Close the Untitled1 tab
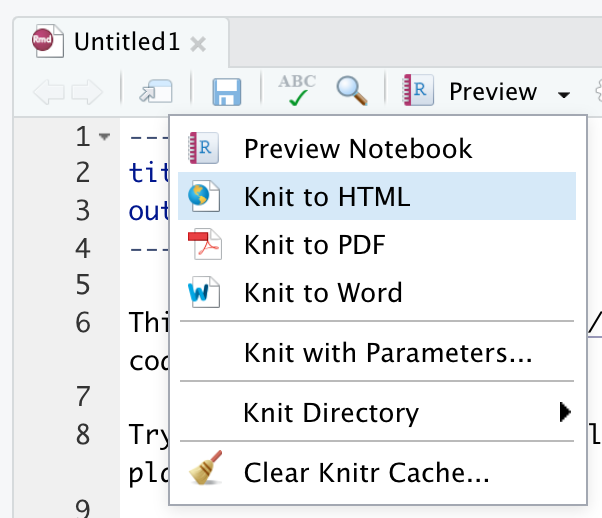The height and width of the screenshot is (518, 602). (198, 44)
